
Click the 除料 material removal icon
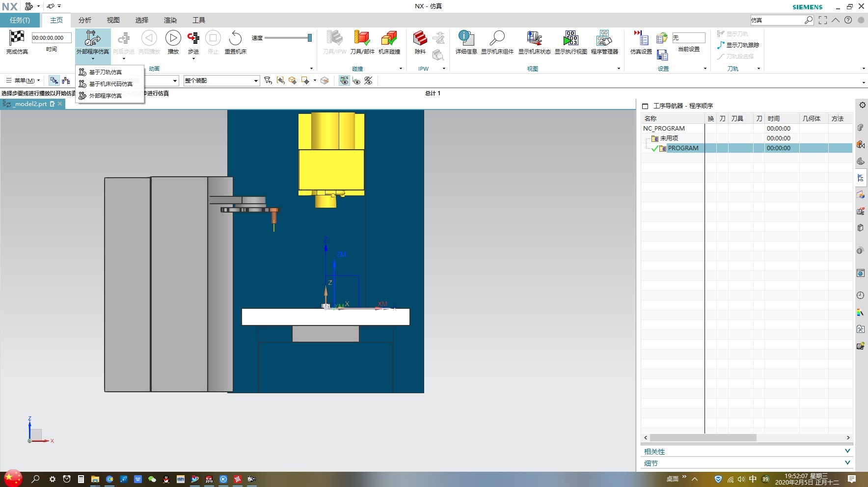[420, 38]
